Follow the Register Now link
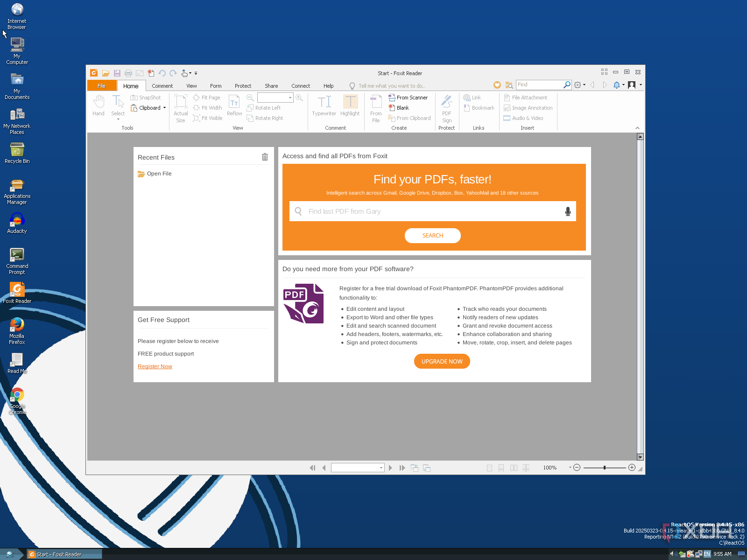The width and height of the screenshot is (747, 560). pos(155,366)
